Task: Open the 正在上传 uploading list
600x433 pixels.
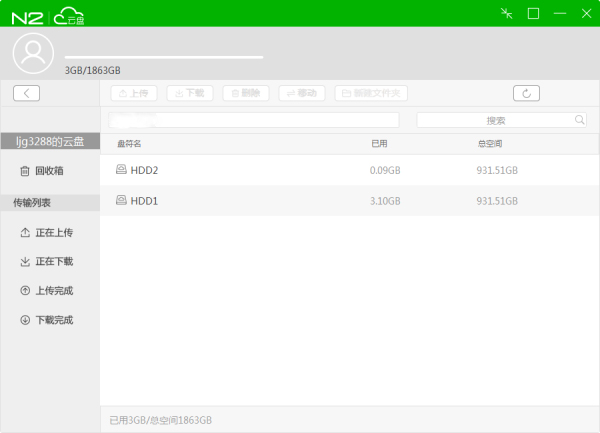Action: point(46,233)
